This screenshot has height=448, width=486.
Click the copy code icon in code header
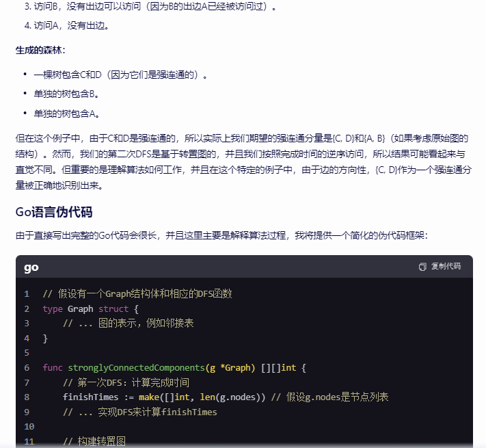click(422, 267)
